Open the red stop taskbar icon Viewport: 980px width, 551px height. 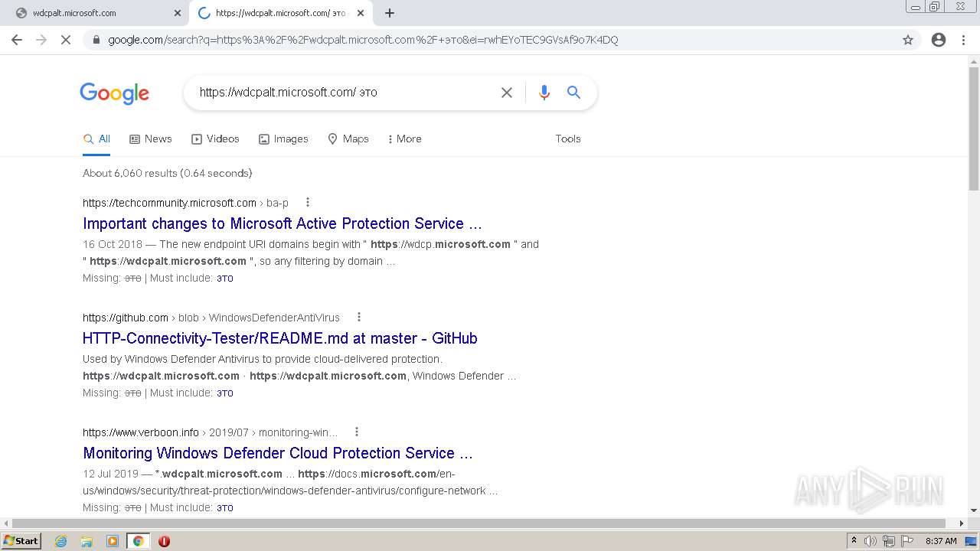(x=164, y=541)
